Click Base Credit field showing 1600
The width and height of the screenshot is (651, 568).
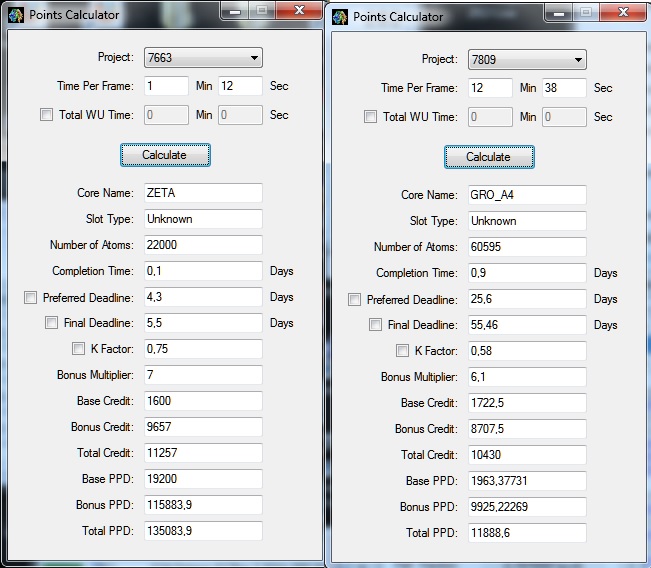pos(203,401)
